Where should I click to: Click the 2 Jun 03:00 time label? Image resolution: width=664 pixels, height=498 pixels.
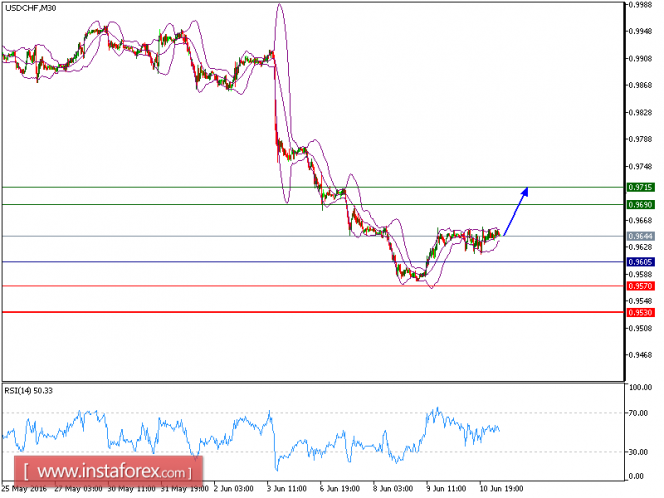234,489
